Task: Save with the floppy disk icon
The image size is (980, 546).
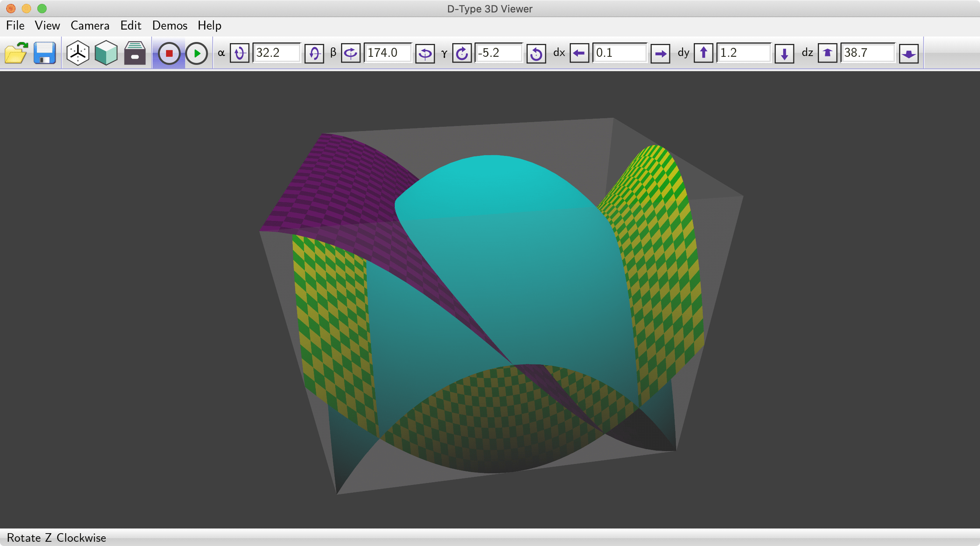Action: click(x=45, y=53)
